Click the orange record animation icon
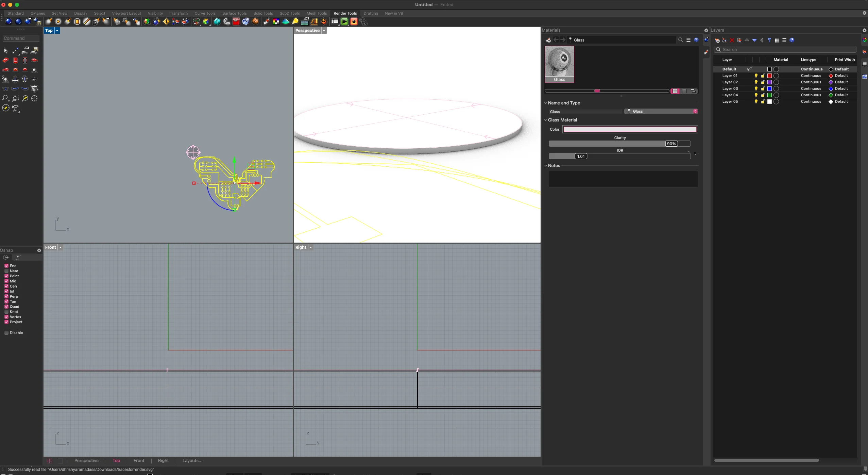Image resolution: width=868 pixels, height=475 pixels. 354,21
